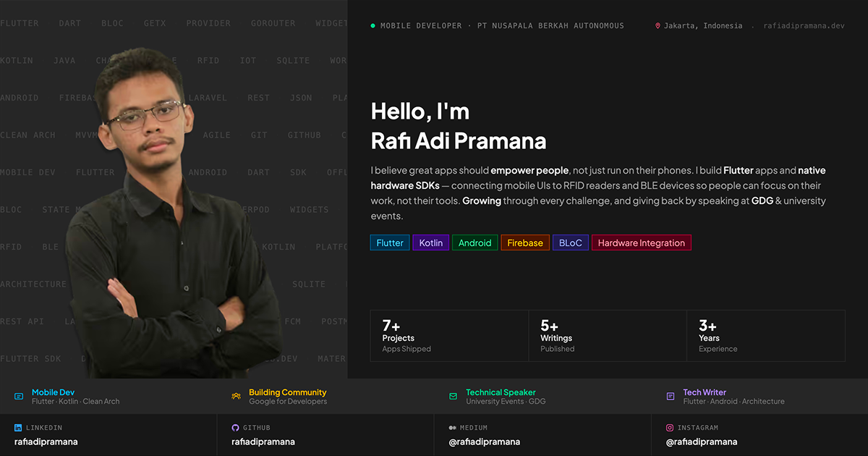Click the Tech Writer document icon
The image size is (868, 456).
[671, 397]
